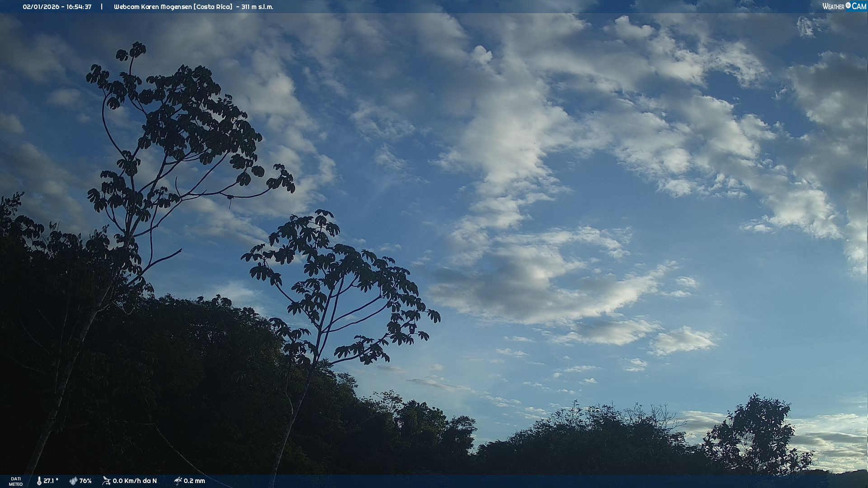
Task: Click the camera lens icon in WeatherCam logo
Action: click(x=848, y=5)
